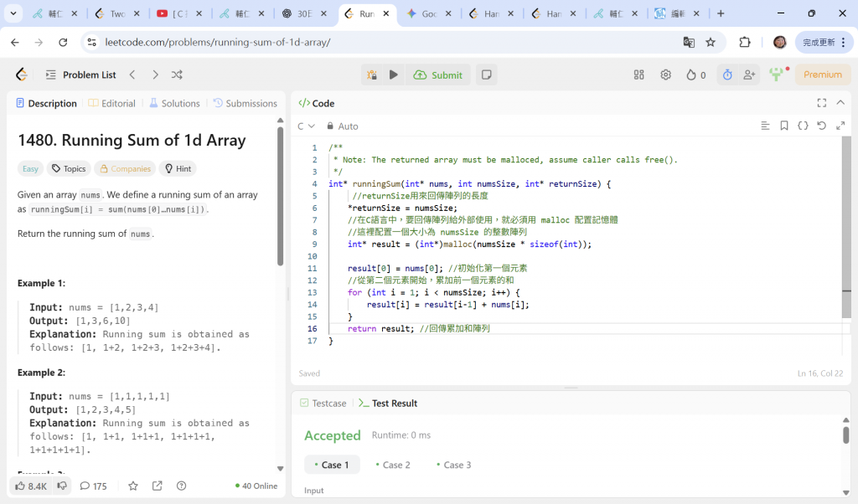This screenshot has width=858, height=504.
Task: Open the help question mark icon
Action: click(x=182, y=486)
